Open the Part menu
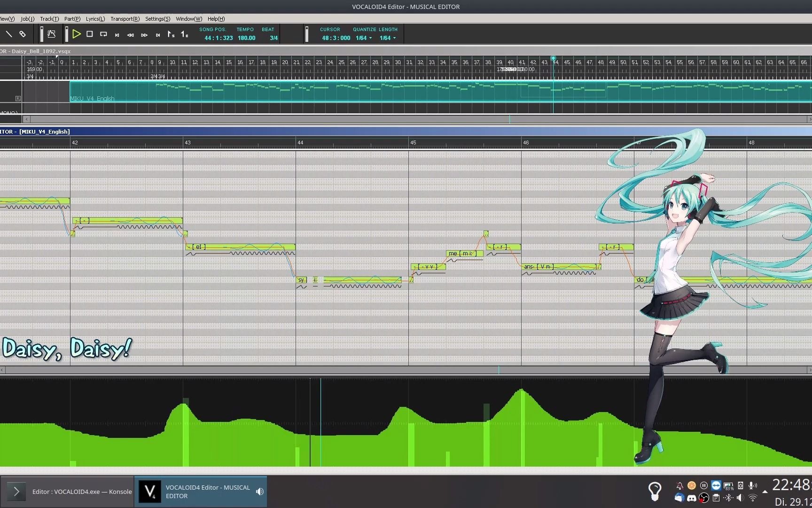812x508 pixels. (x=72, y=19)
